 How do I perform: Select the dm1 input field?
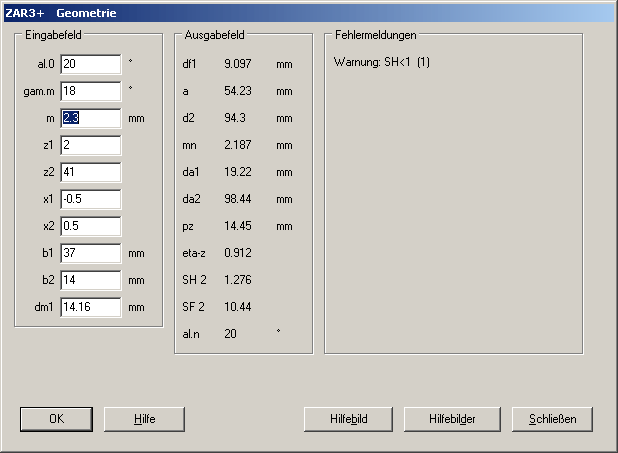(x=90, y=307)
